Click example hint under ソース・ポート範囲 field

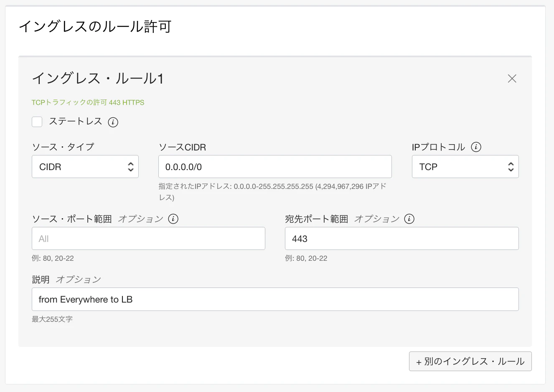coord(53,258)
